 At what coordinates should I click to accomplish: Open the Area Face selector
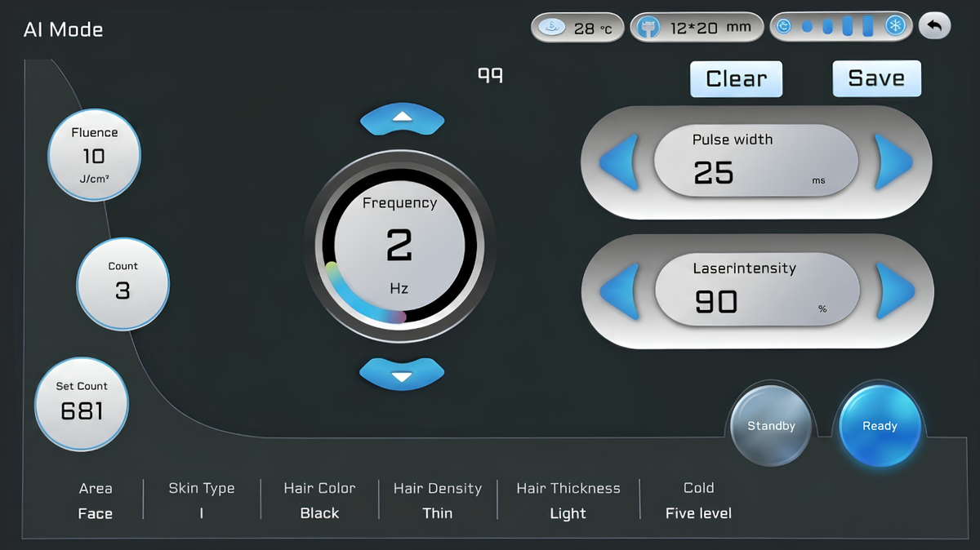pyautogui.click(x=96, y=501)
